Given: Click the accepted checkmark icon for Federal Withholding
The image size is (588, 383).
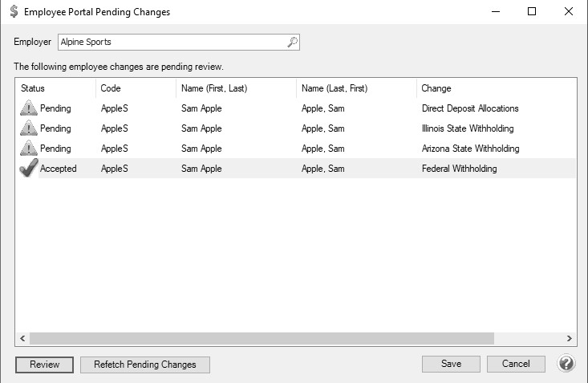Looking at the screenshot, I should (x=29, y=168).
